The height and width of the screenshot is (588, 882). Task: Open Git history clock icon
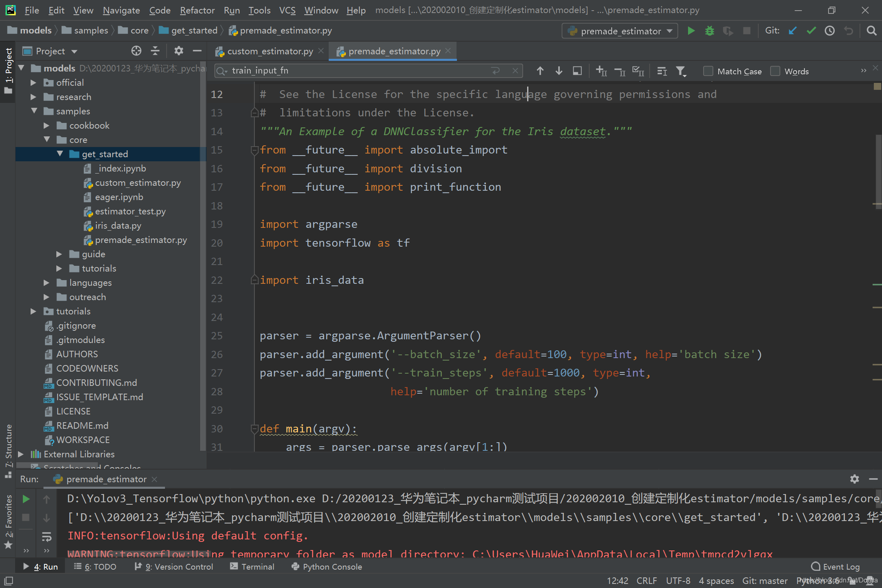tap(830, 31)
